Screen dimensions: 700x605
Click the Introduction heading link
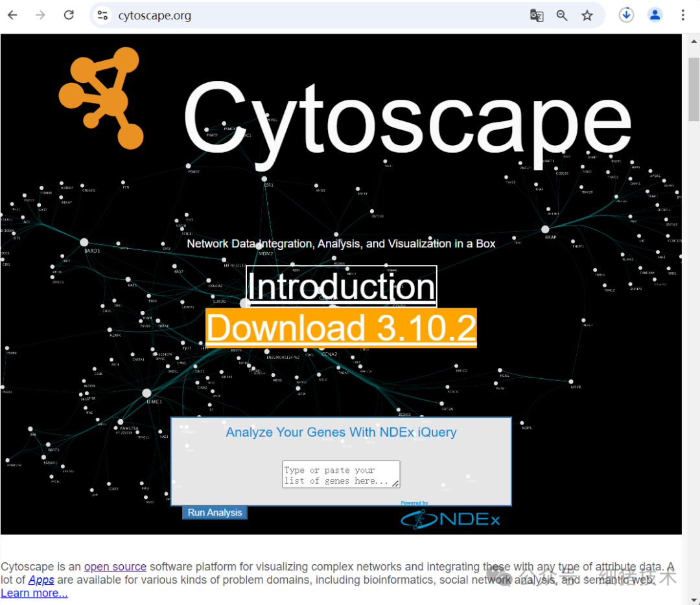pyautogui.click(x=341, y=286)
